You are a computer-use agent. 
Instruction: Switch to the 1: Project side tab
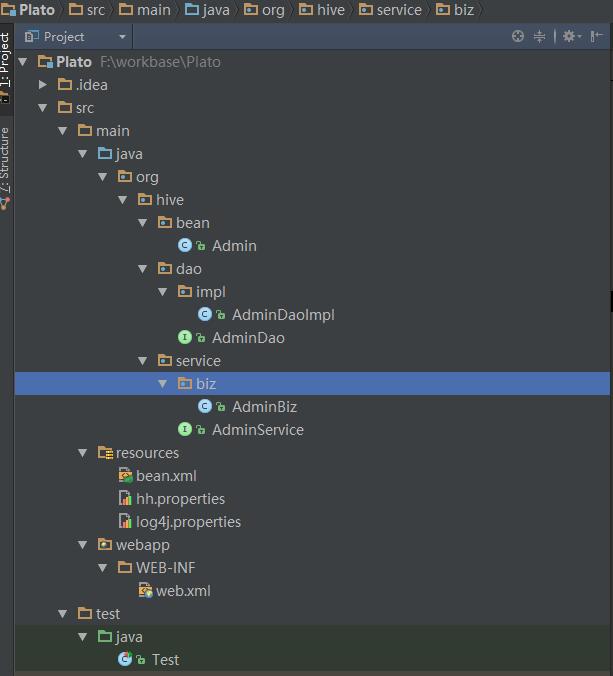point(6,68)
